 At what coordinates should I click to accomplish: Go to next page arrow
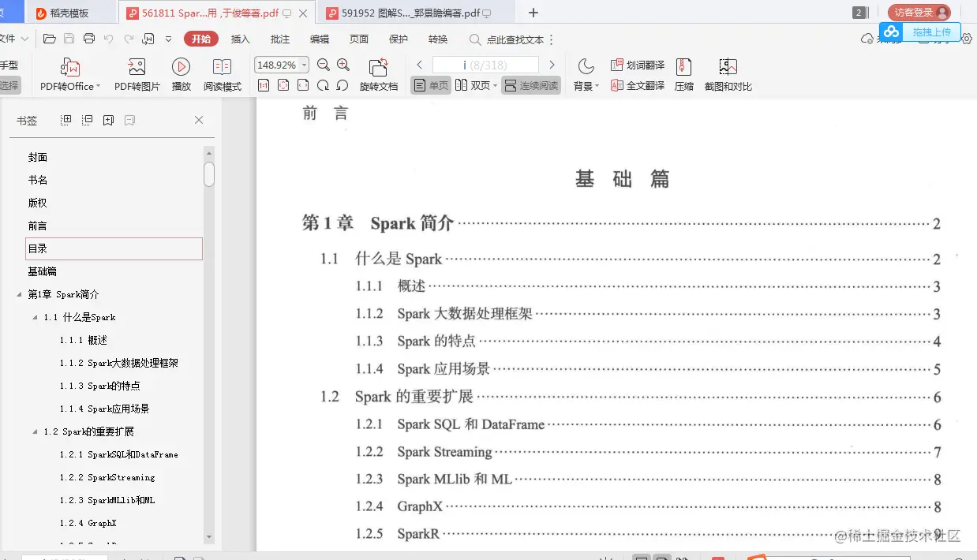click(552, 65)
